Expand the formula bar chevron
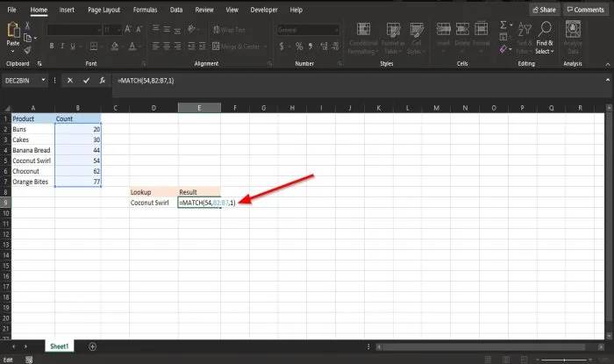Viewport: 614px width, 364px height. click(x=607, y=80)
